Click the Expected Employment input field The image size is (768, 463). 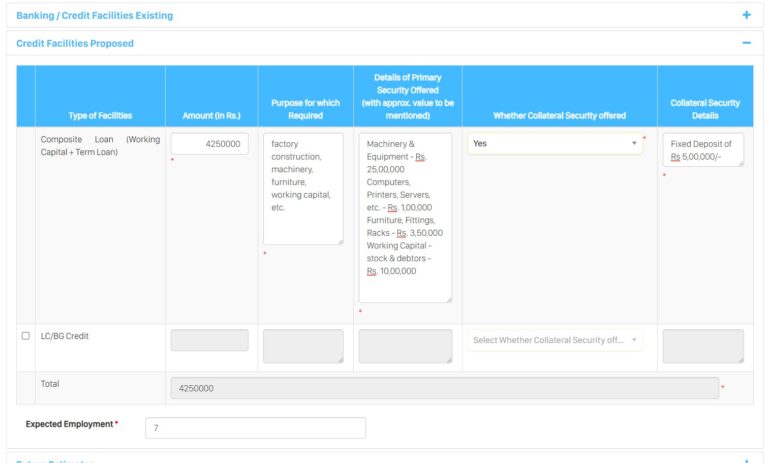point(255,428)
